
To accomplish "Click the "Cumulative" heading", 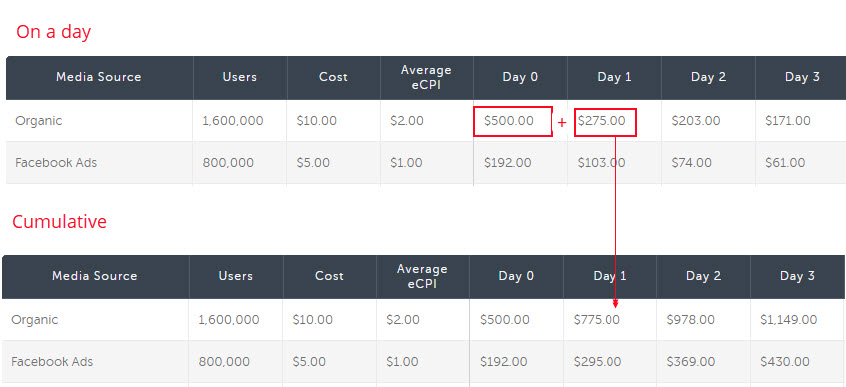I will tap(59, 221).
